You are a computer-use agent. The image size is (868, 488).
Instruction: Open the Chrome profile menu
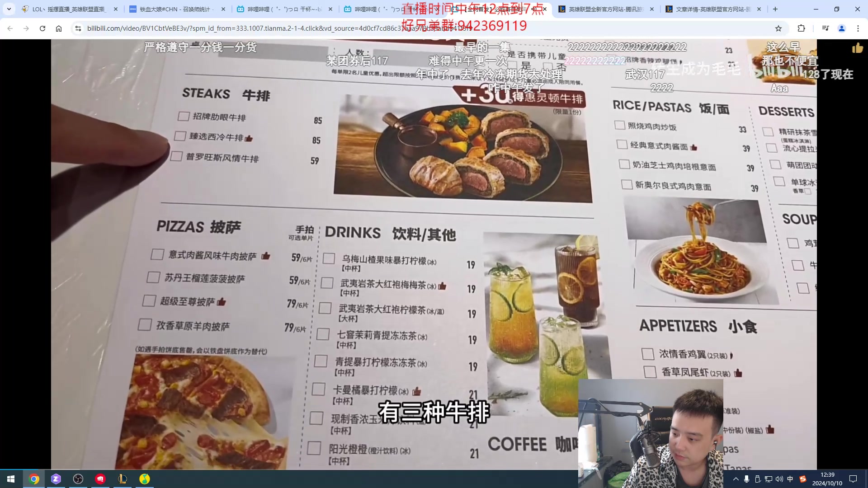(842, 28)
